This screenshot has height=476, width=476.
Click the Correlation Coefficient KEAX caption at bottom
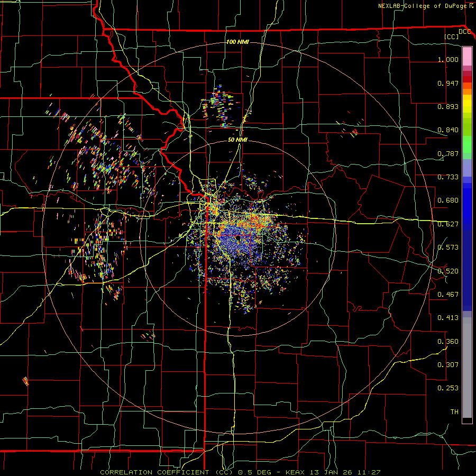pos(241,472)
